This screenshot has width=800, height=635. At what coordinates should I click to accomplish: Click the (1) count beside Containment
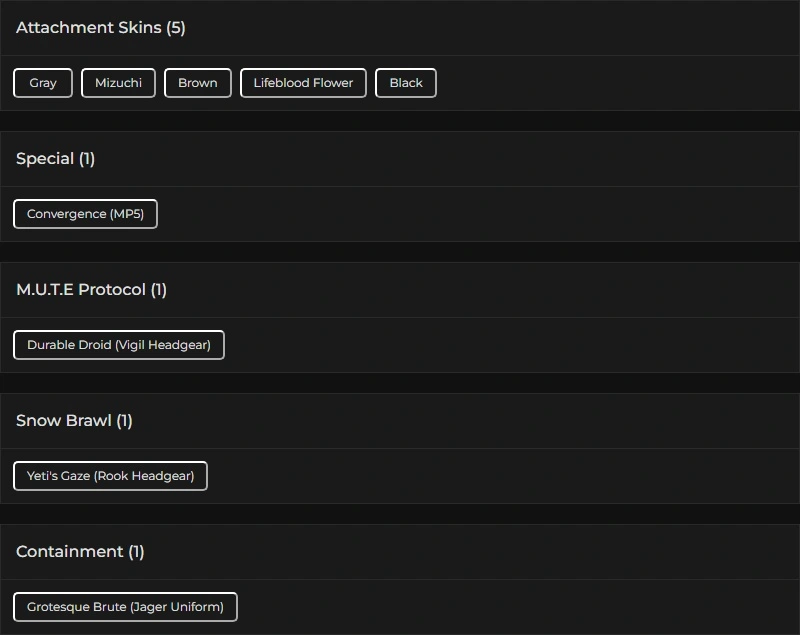click(x=136, y=552)
